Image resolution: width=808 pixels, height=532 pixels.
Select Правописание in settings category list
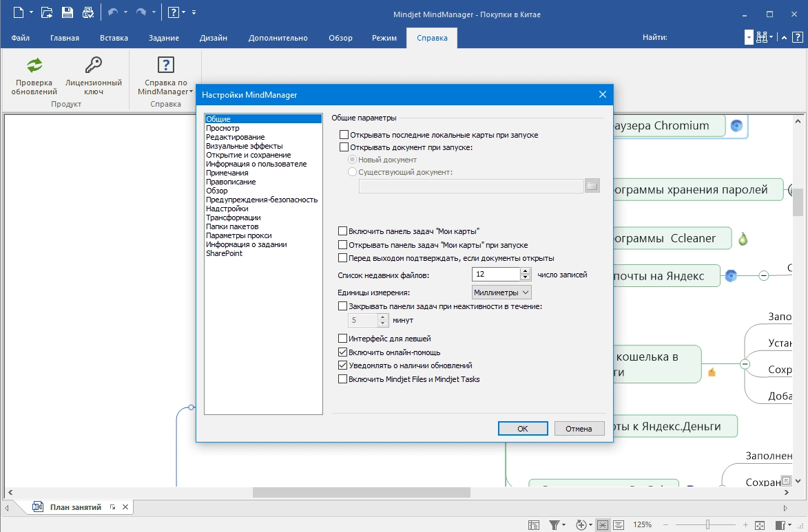tap(231, 182)
